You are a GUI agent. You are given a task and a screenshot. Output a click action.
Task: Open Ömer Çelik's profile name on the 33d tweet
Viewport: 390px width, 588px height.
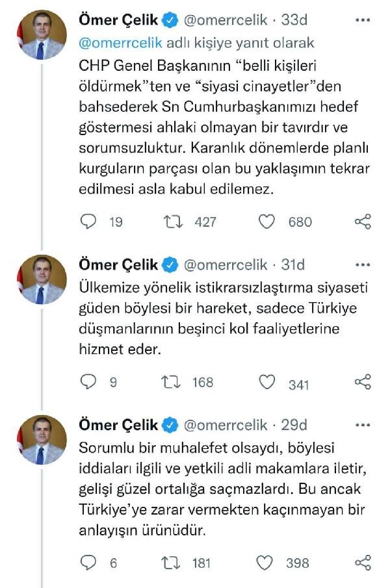point(118,21)
